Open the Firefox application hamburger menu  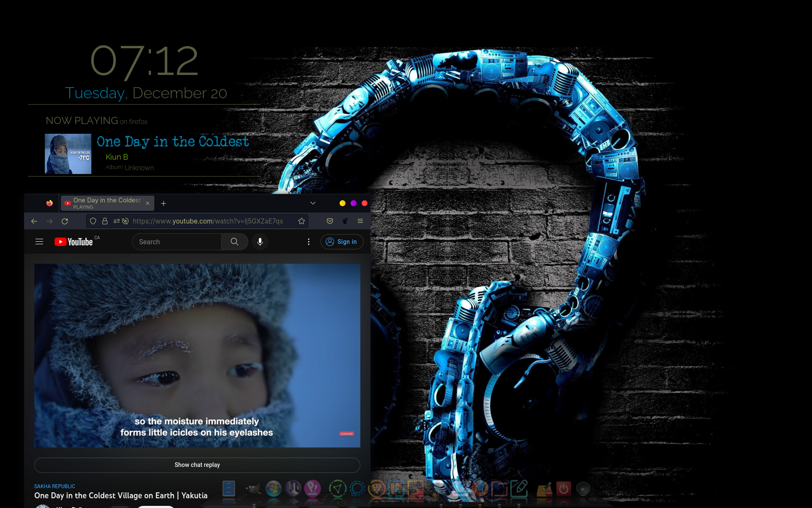pyautogui.click(x=360, y=221)
